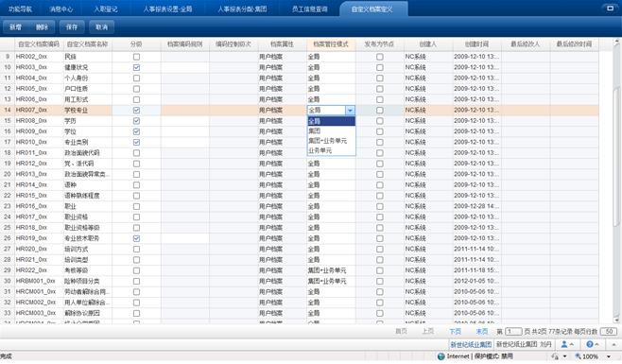Open the blue help question mark icon
The width and height of the screenshot is (622, 364).
[x=590, y=344]
